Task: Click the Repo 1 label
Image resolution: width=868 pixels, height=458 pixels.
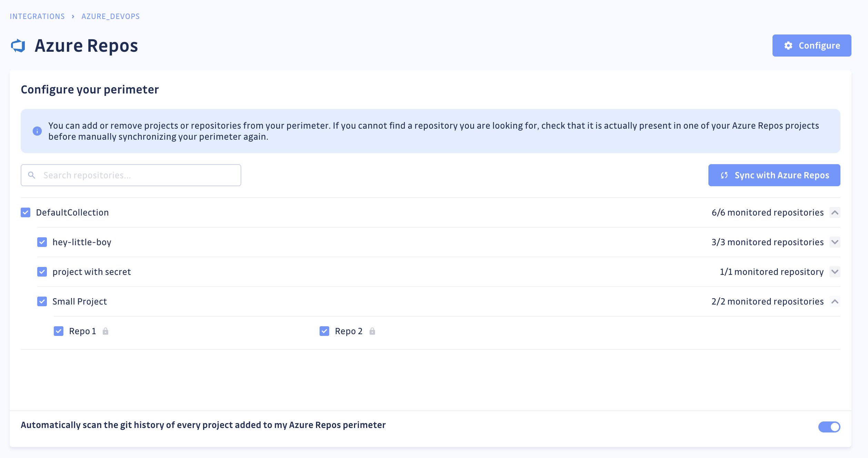Action: [x=83, y=331]
